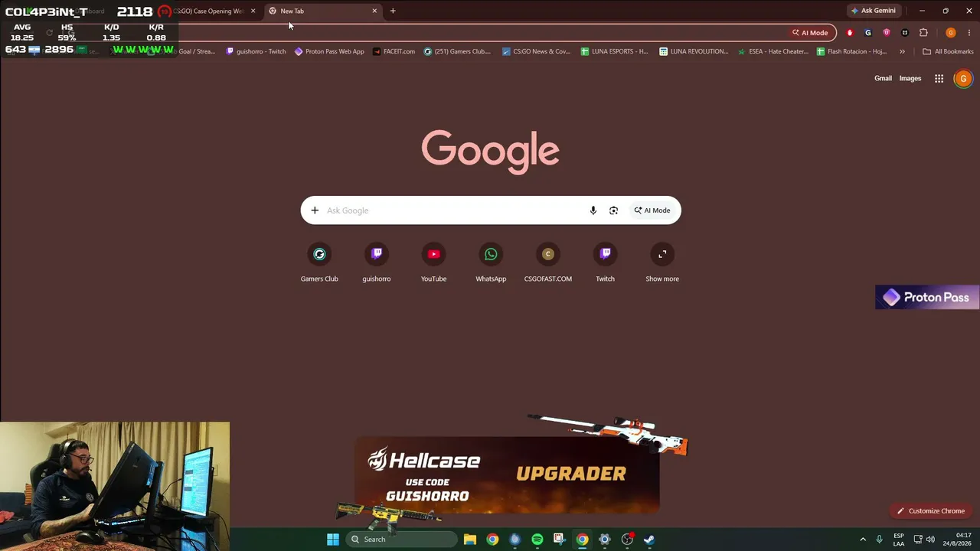980x551 pixels.
Task: Open the WhatsApp shortcut tile
Action: click(491, 262)
